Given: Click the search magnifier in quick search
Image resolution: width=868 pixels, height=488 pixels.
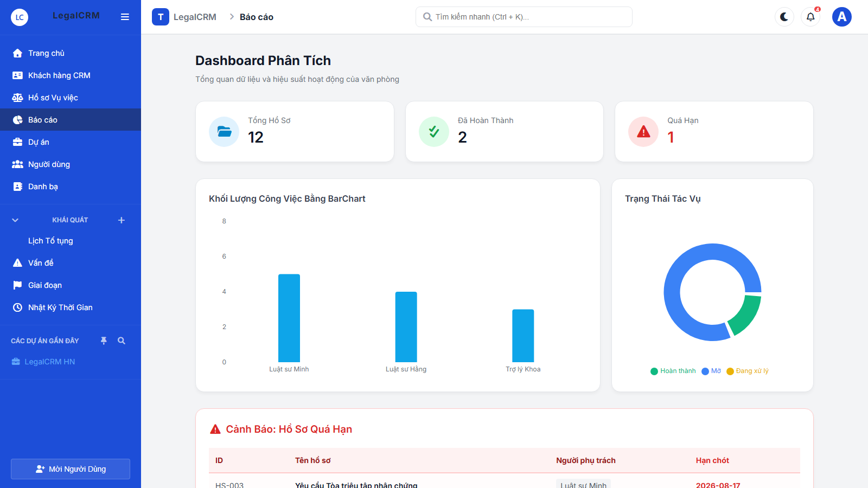Looking at the screenshot, I should pos(427,17).
